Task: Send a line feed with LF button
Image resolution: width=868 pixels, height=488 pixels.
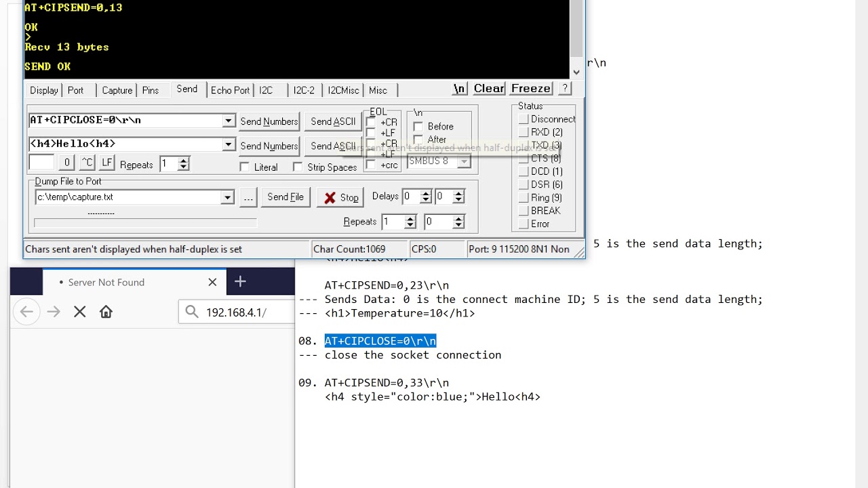Action: 106,163
